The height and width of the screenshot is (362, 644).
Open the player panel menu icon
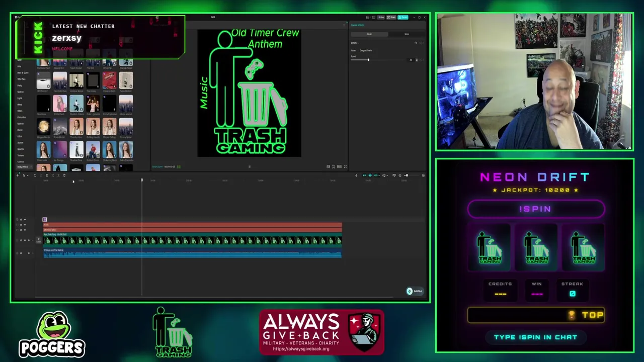[344, 25]
